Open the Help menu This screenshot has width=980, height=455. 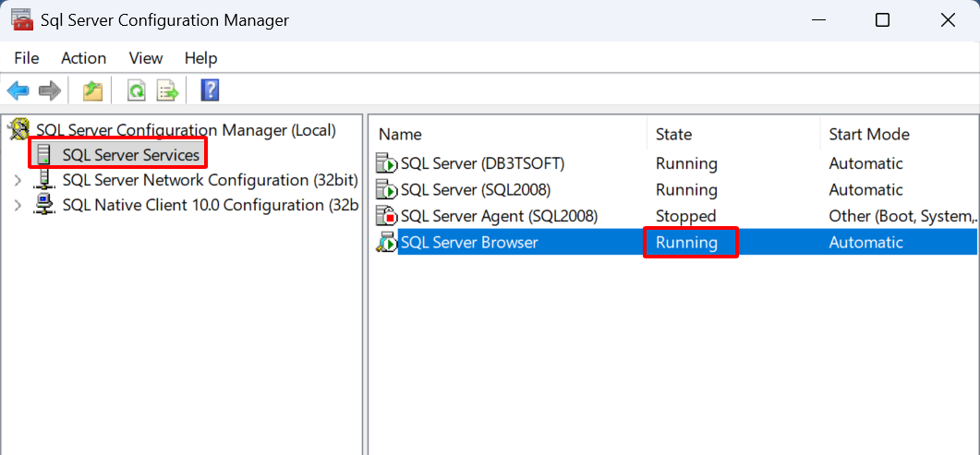pos(200,58)
